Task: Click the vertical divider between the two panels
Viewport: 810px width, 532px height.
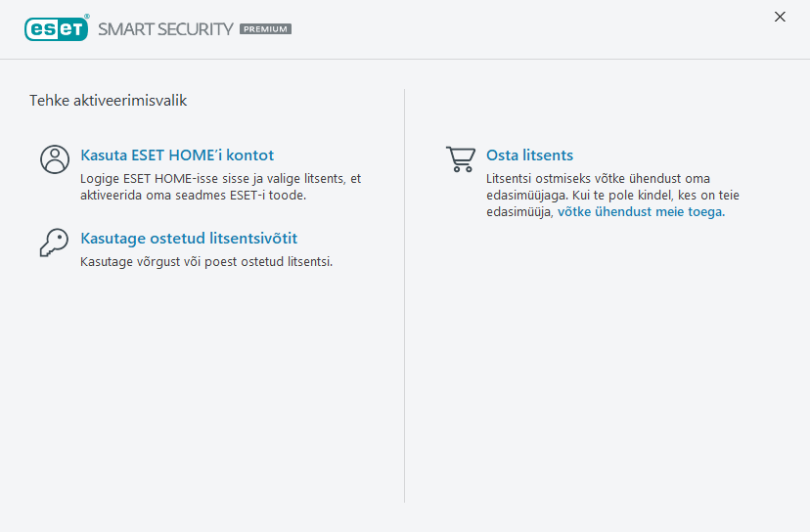Action: [405, 293]
